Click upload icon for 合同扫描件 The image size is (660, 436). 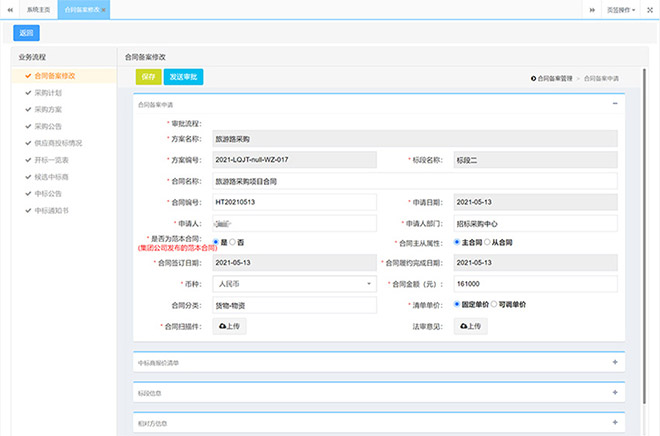pos(229,326)
